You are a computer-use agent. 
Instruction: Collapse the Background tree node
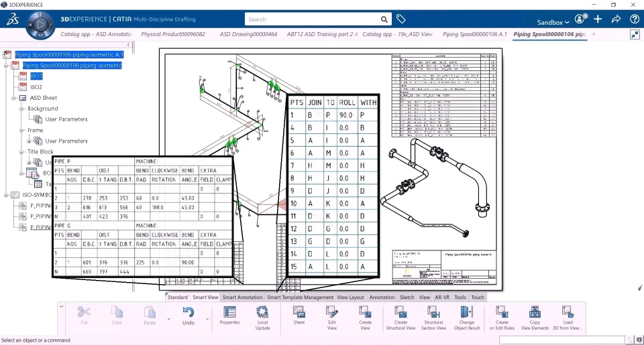click(x=21, y=109)
